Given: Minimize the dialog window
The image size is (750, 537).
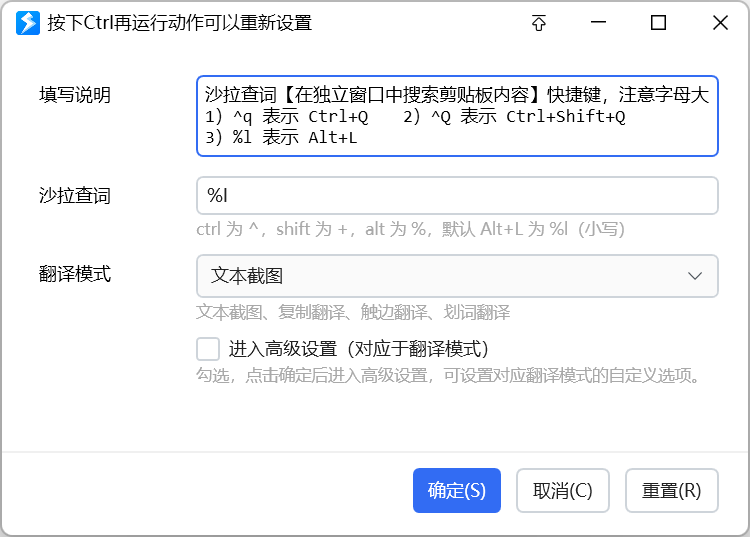Looking at the screenshot, I should (598, 22).
